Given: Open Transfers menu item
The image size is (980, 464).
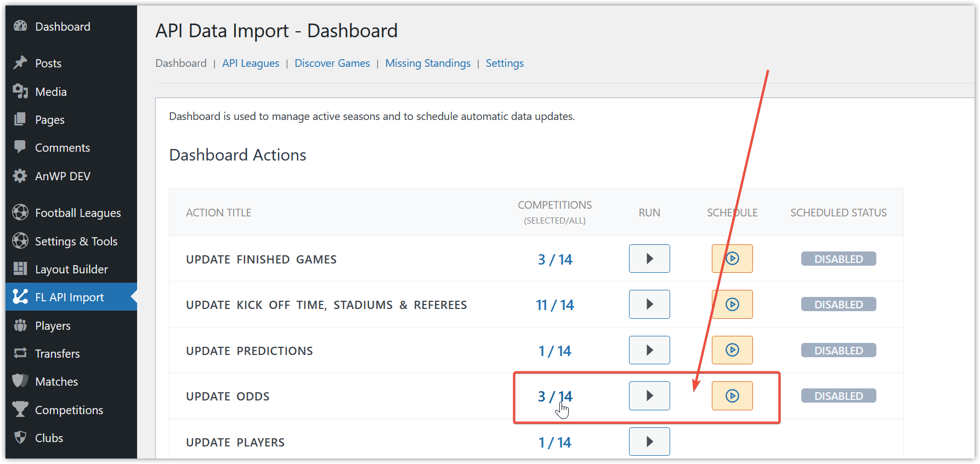Looking at the screenshot, I should pyautogui.click(x=71, y=353).
